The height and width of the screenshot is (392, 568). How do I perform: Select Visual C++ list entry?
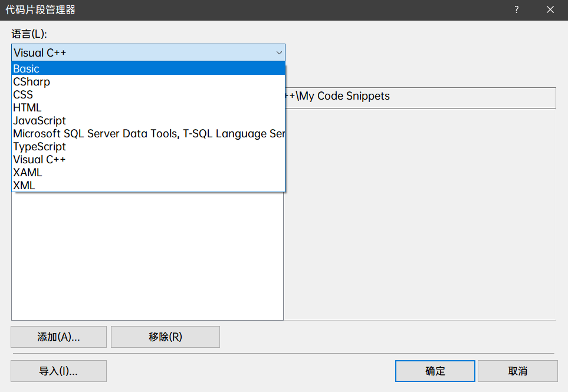click(148, 160)
